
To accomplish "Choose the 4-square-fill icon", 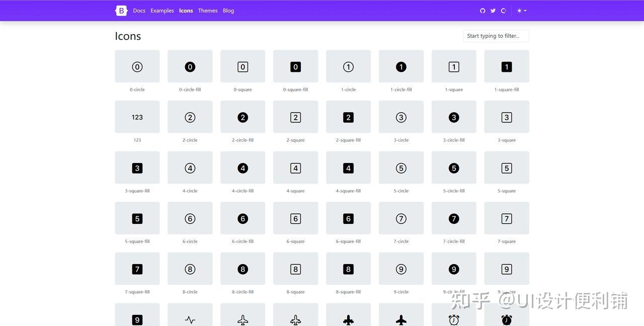I will 349,168.
